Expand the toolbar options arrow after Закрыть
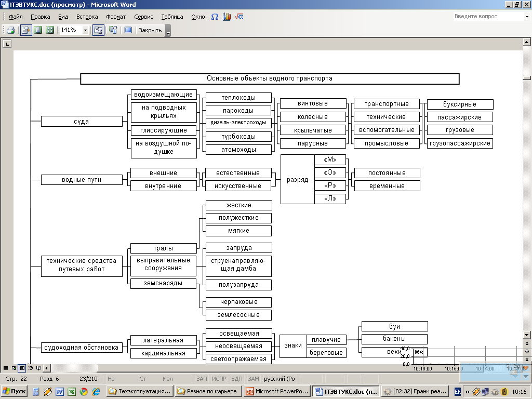The height and width of the screenshot is (399, 532). [x=168, y=31]
